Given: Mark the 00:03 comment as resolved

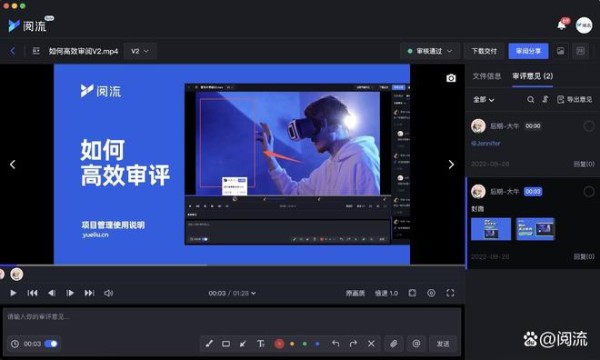Looking at the screenshot, I should (x=589, y=191).
